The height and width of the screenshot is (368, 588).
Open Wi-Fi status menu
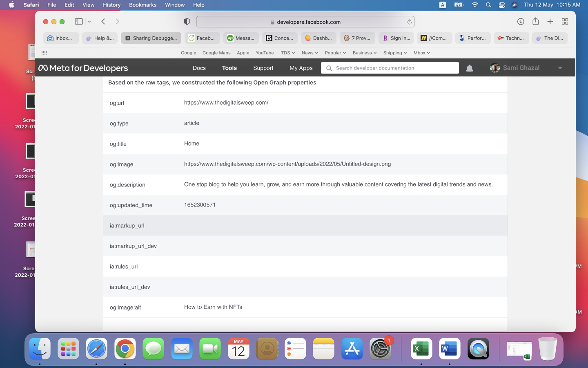click(474, 5)
